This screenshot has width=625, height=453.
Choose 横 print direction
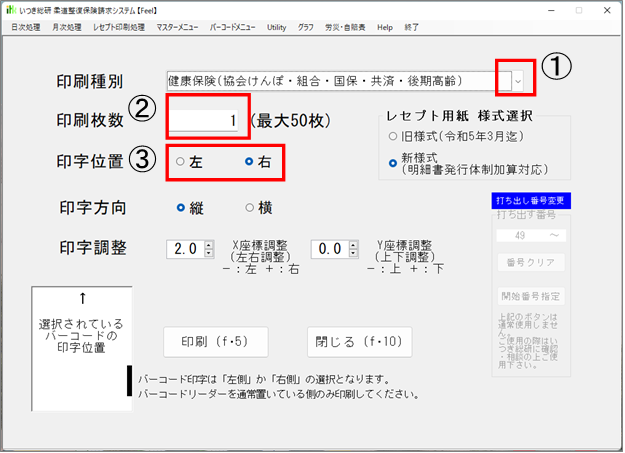250,208
